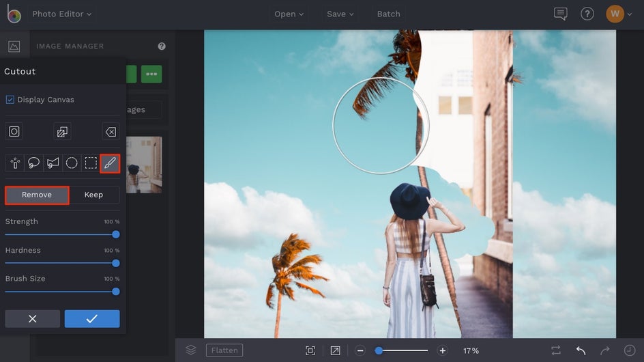This screenshot has width=644, height=362.
Task: Open the Batch menu item
Action: pyautogui.click(x=389, y=14)
